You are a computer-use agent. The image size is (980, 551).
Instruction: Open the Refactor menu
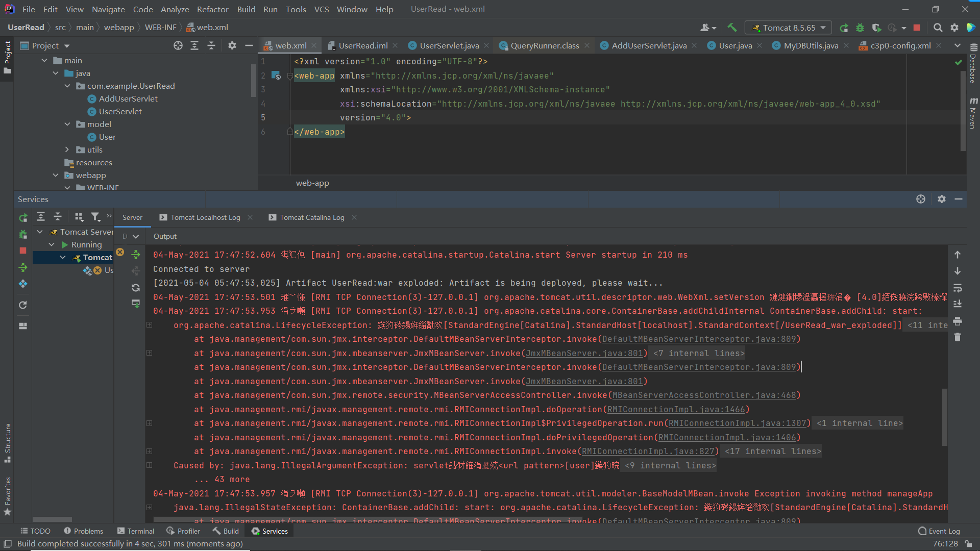tap(212, 9)
